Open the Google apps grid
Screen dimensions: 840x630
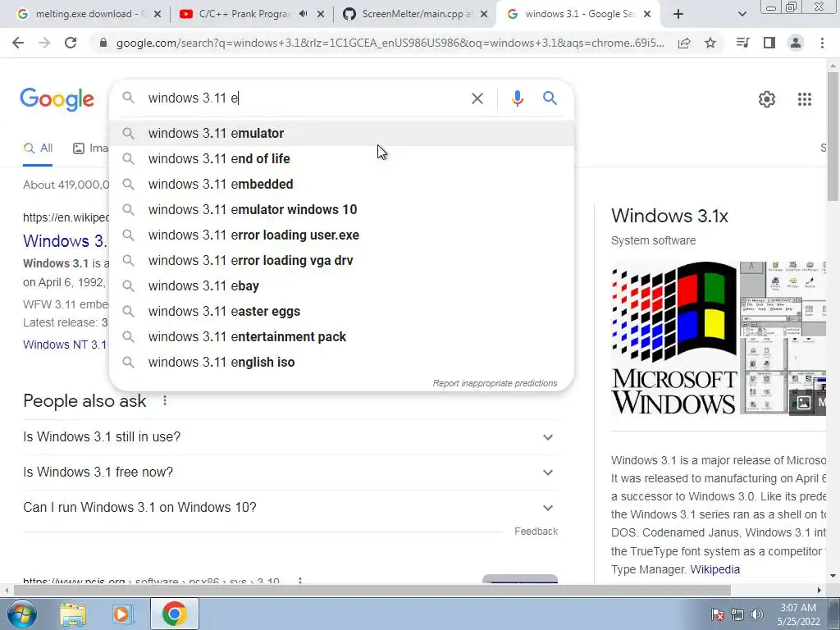pos(804,99)
